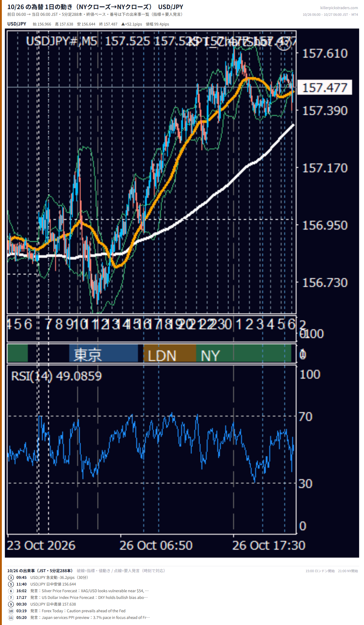Click the RSI 30 level label
This screenshot has height=625, width=364.
click(305, 484)
